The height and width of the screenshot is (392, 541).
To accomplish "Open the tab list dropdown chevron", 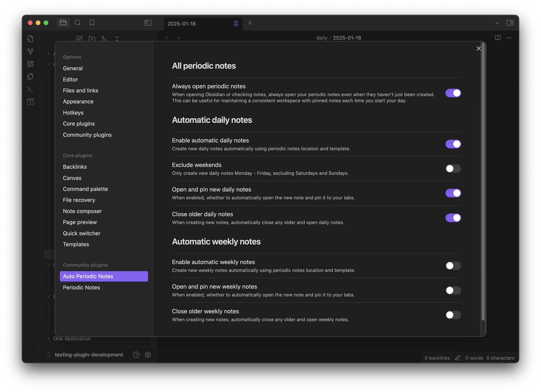I will pos(497,23).
